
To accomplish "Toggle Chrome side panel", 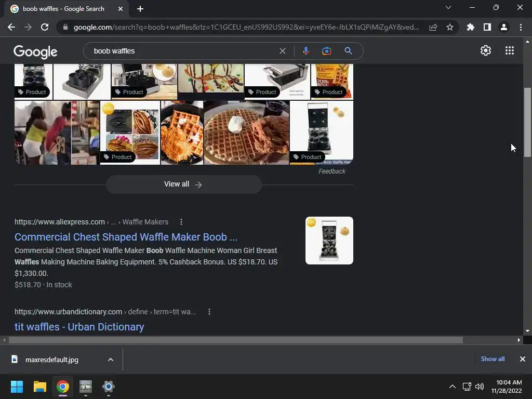I will tap(487, 27).
